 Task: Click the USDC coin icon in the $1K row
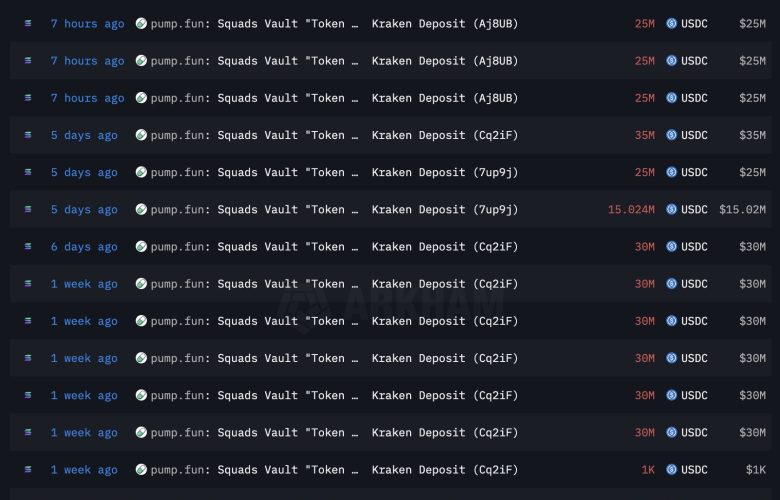(672, 470)
